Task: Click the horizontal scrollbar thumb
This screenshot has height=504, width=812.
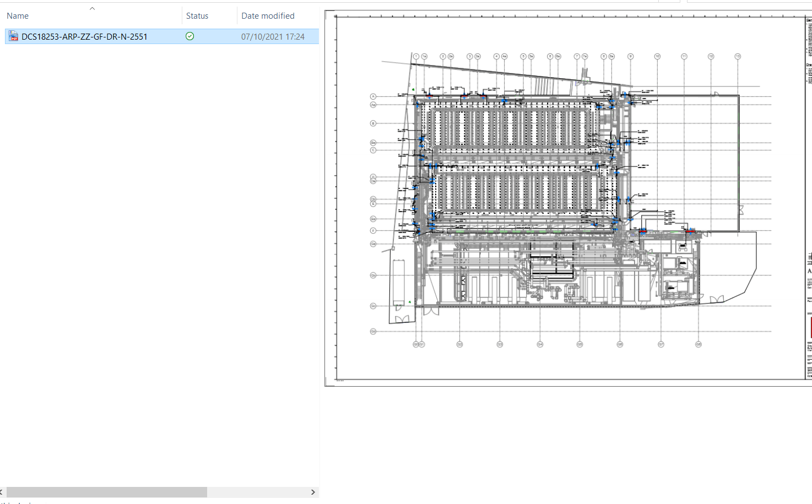Action: click(106, 492)
